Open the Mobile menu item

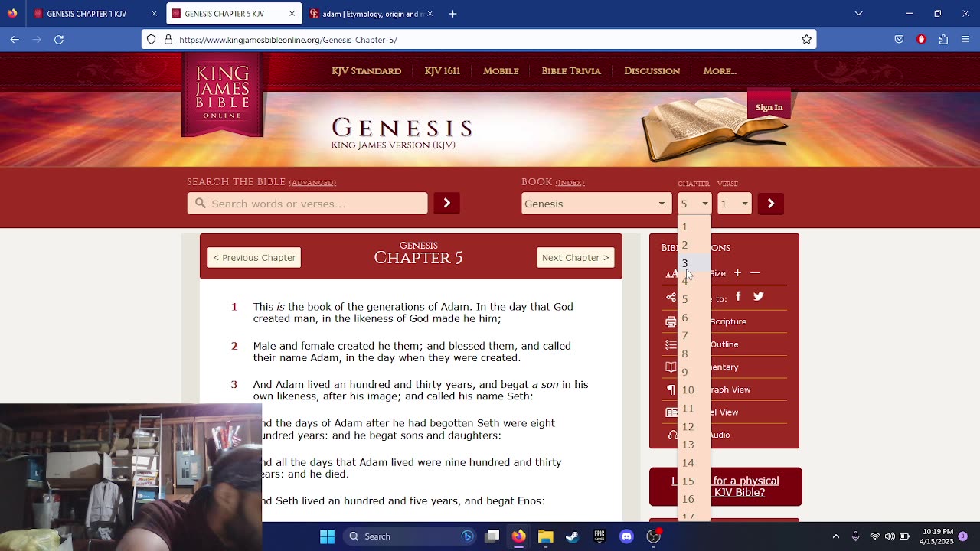click(x=501, y=71)
